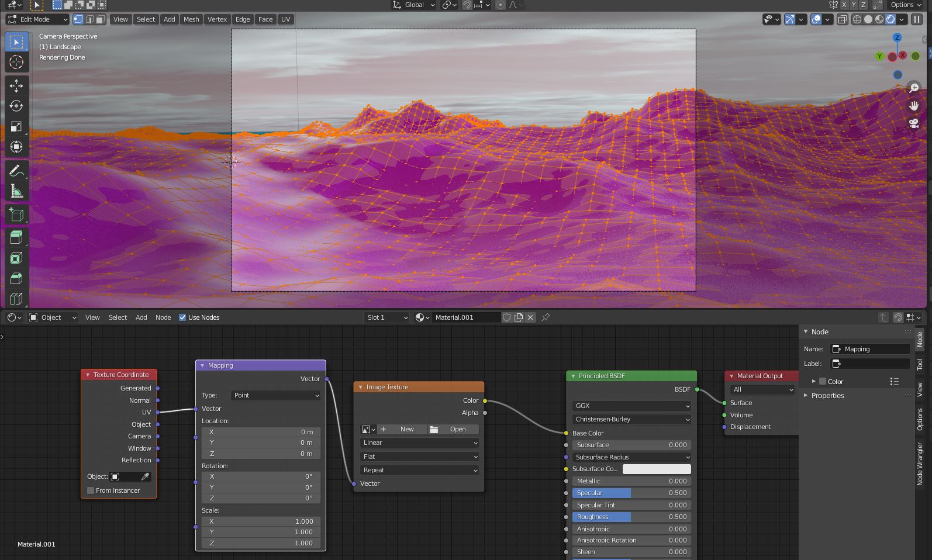
Task: Pick the Transform tool
Action: point(16,147)
